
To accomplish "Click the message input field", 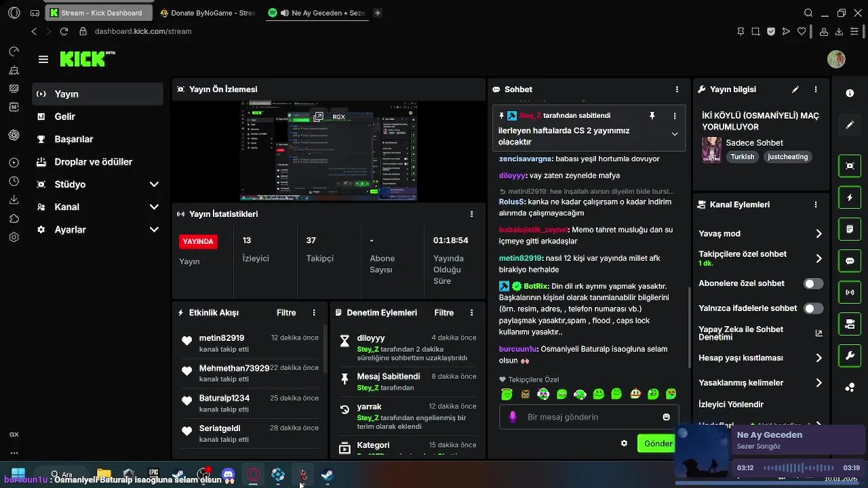I will (x=589, y=417).
